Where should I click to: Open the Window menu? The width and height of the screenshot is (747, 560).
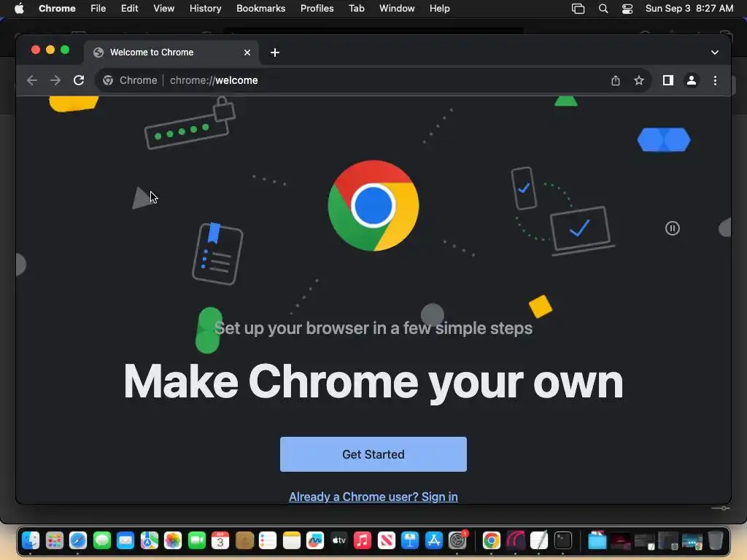click(x=397, y=9)
